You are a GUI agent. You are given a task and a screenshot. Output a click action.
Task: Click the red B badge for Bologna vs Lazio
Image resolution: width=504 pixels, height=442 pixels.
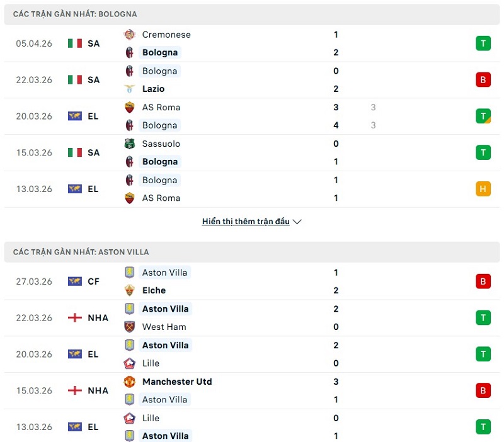point(483,80)
